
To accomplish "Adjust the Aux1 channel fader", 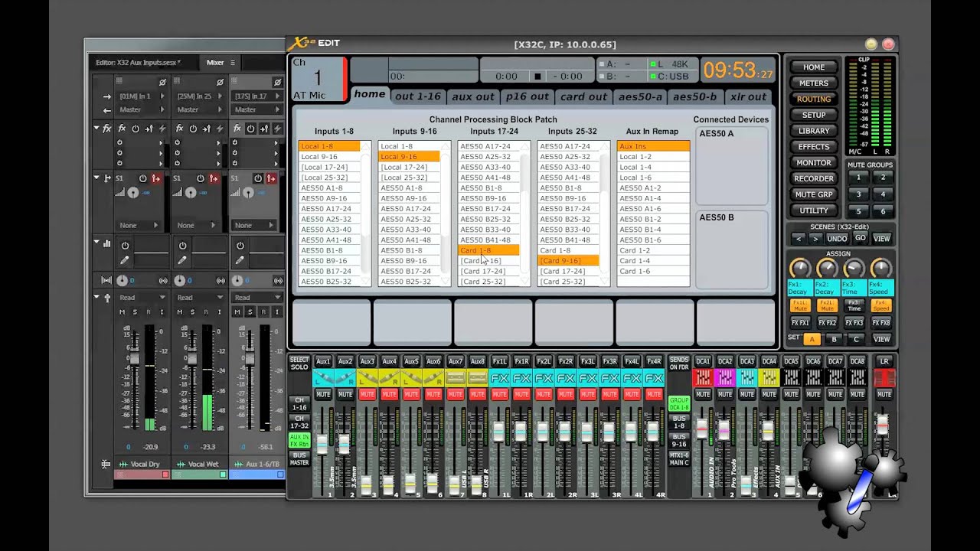I will coord(322,444).
